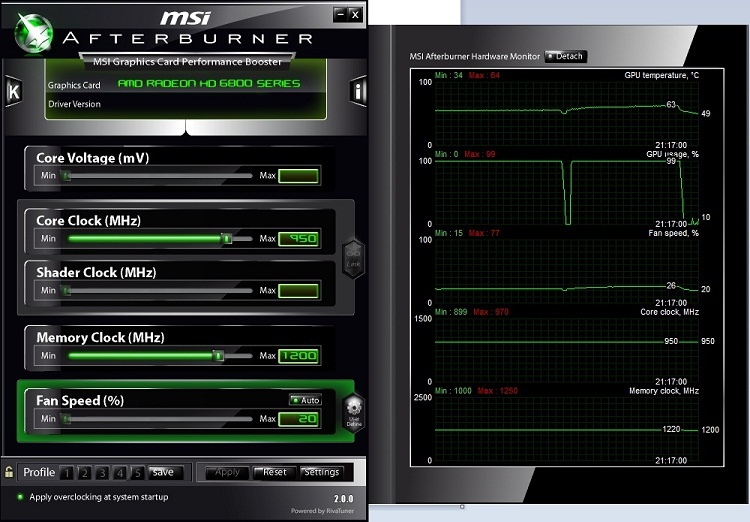Click the Memory clock graph
This screenshot has height=522, width=750.
tap(566, 429)
